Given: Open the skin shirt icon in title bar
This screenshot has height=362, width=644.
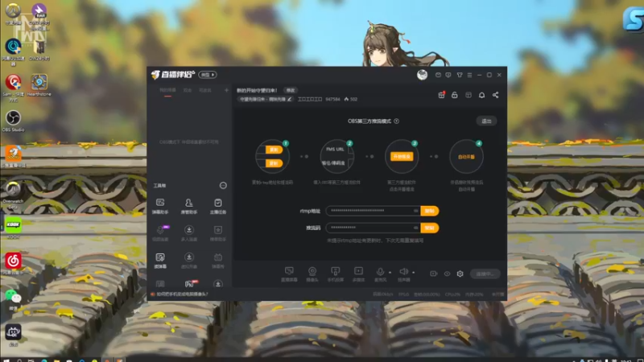Looking at the screenshot, I should click(460, 75).
